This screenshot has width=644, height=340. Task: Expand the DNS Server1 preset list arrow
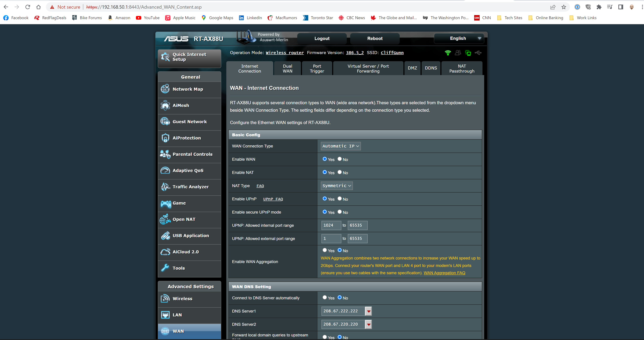368,311
